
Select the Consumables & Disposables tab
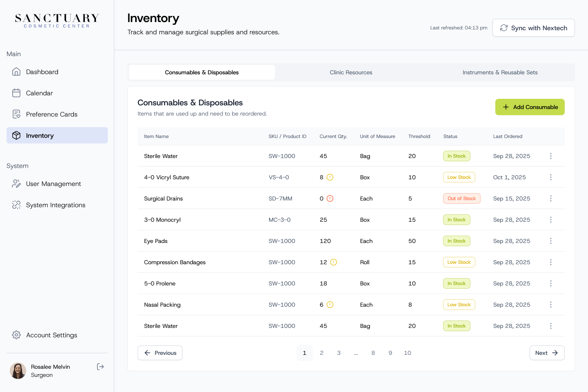202,72
